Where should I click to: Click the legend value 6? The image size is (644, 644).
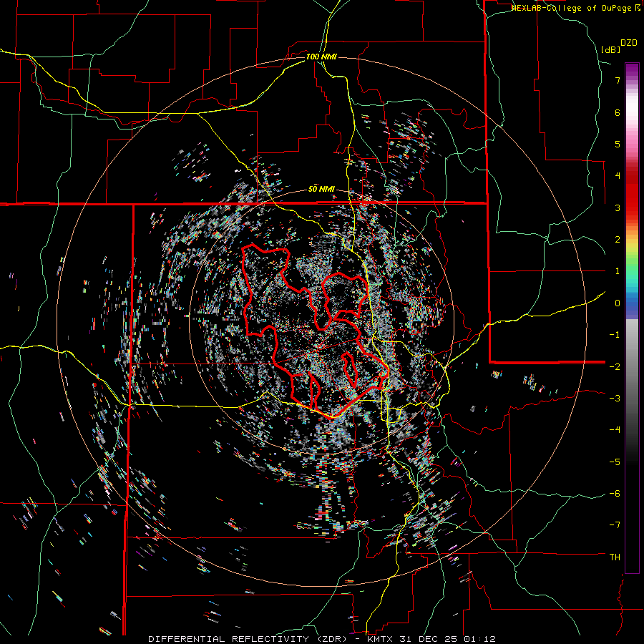click(618, 112)
